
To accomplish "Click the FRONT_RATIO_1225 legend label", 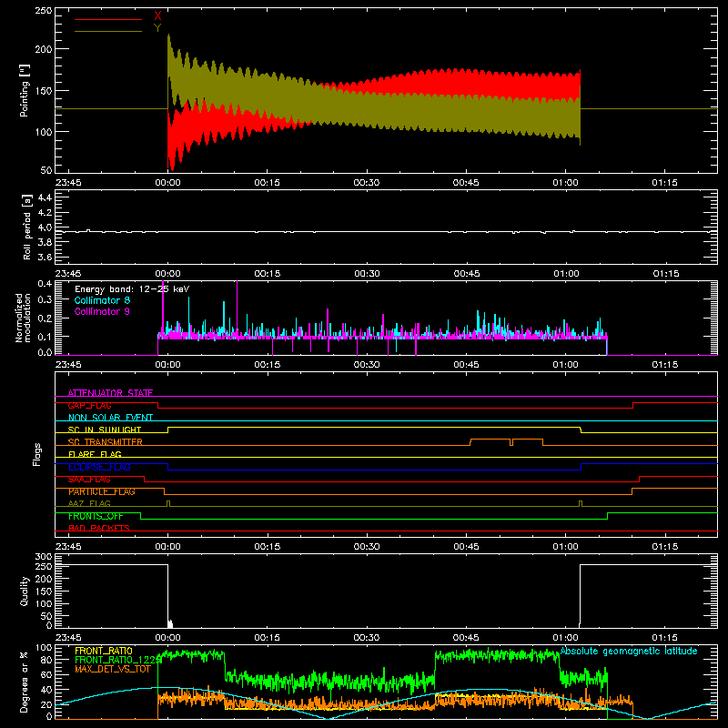I will (118, 660).
